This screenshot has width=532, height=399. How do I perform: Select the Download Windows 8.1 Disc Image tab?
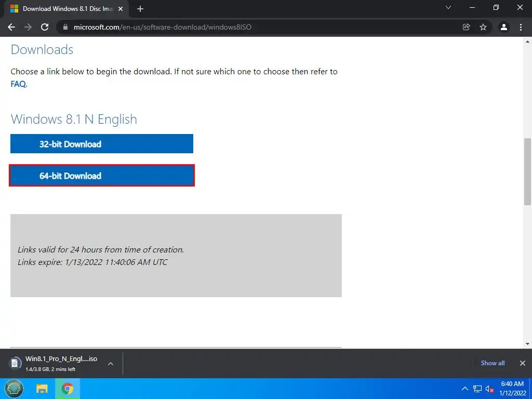(x=67, y=9)
